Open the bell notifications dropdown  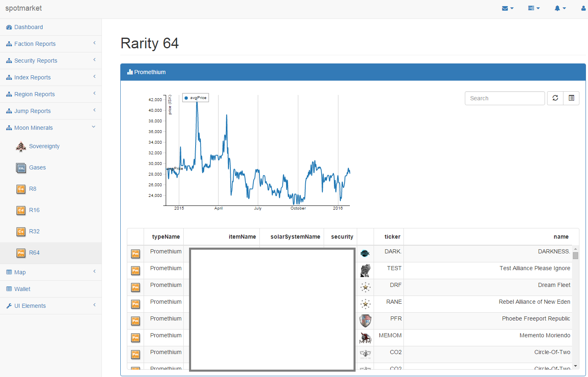560,8
